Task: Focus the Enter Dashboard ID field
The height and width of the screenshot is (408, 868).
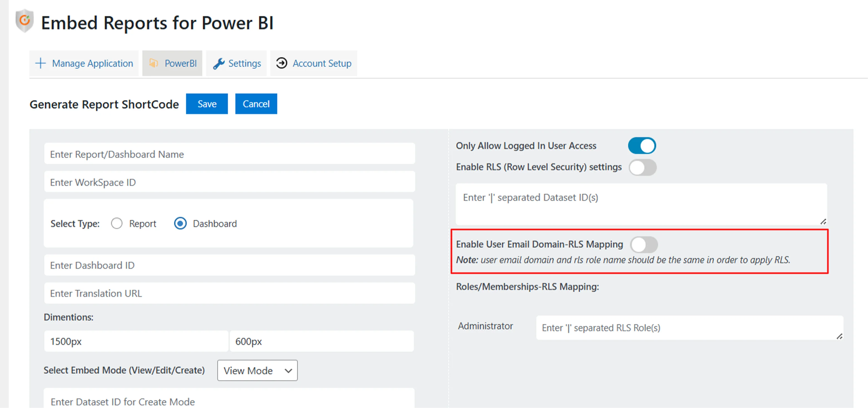Action: (229, 265)
